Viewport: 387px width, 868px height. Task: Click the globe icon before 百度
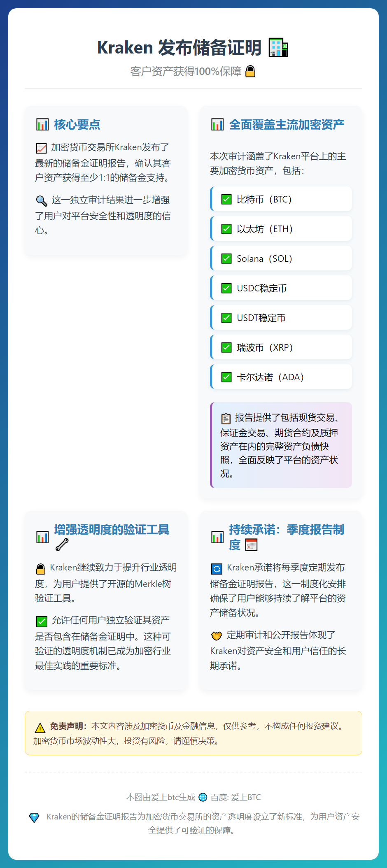tap(203, 797)
